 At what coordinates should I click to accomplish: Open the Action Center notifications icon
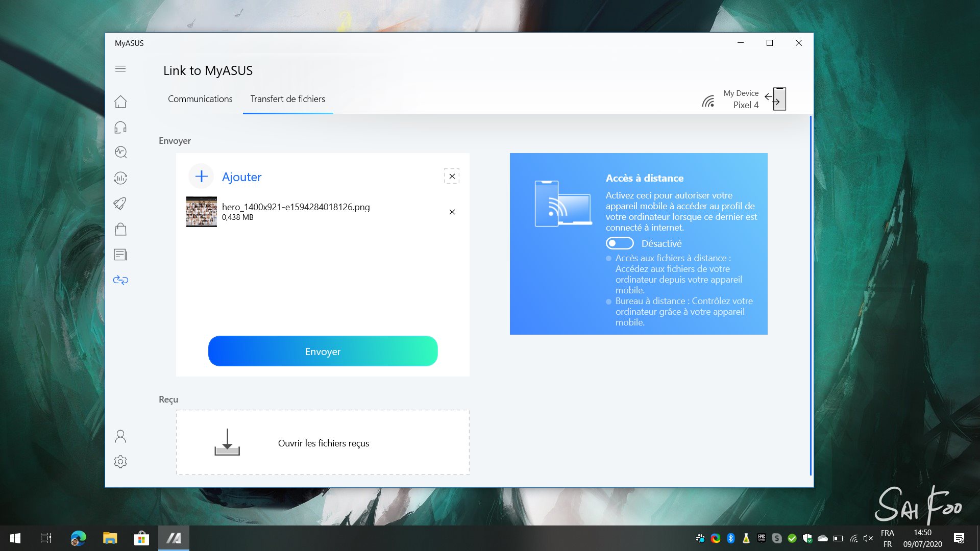pyautogui.click(x=959, y=538)
